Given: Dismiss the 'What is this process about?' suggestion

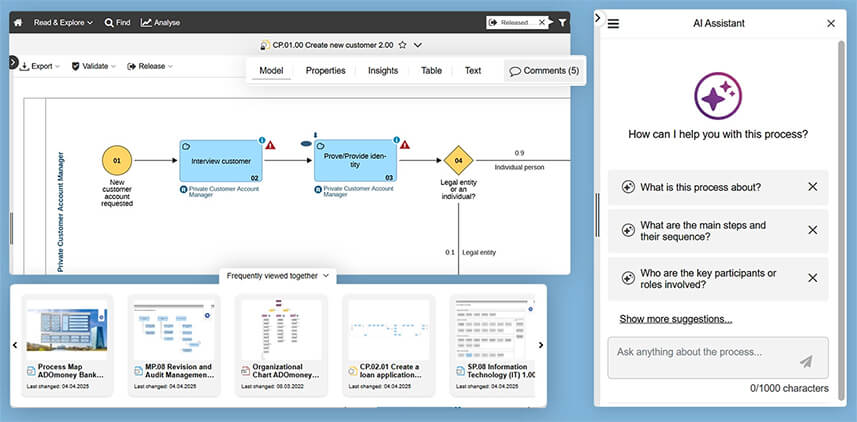Looking at the screenshot, I should pyautogui.click(x=812, y=187).
